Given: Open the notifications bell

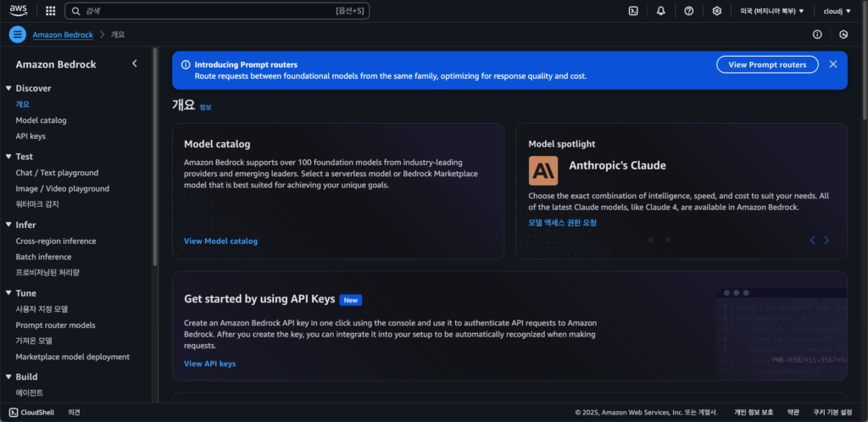Looking at the screenshot, I should (x=661, y=10).
